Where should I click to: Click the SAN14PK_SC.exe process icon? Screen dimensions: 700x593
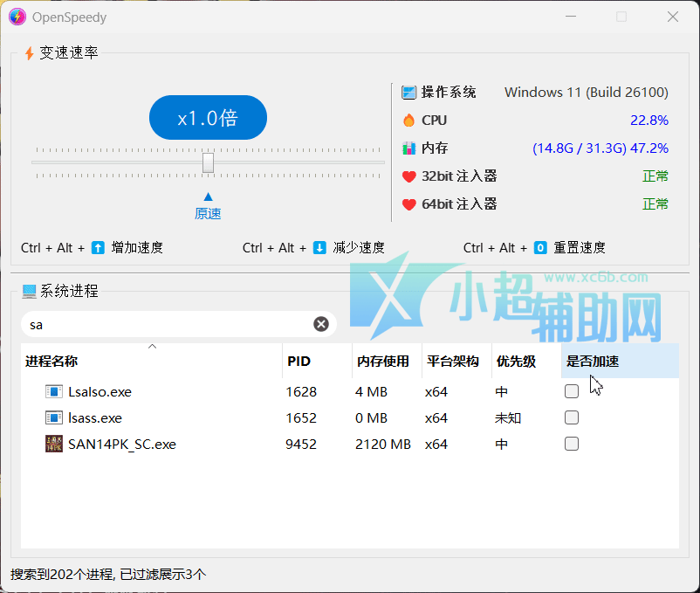53,444
